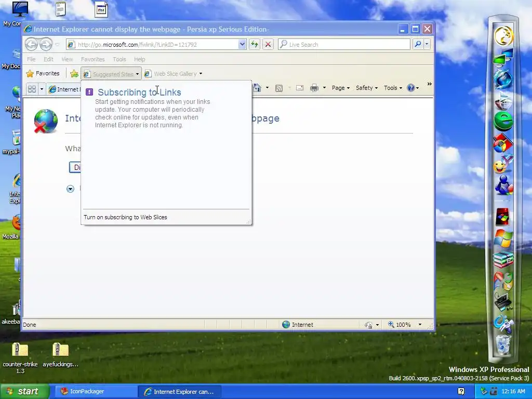Stop loading with the red X icon

[x=268, y=45]
